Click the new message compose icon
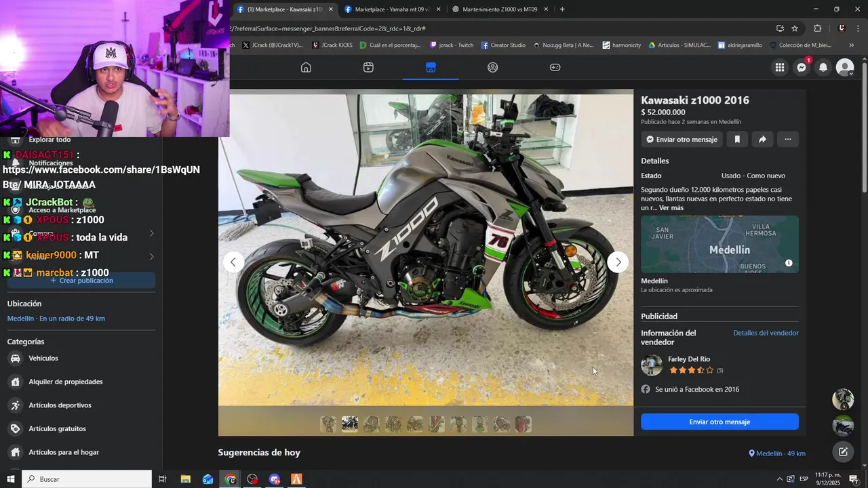 click(x=843, y=452)
